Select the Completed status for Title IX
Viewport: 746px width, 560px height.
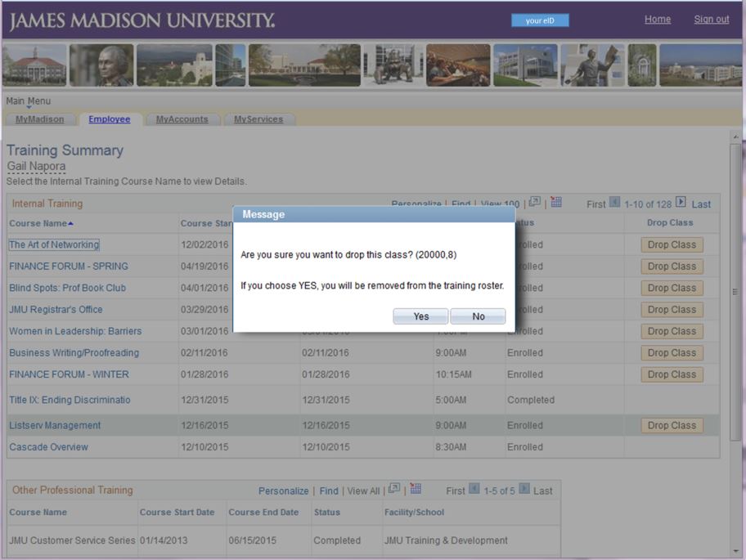point(531,400)
